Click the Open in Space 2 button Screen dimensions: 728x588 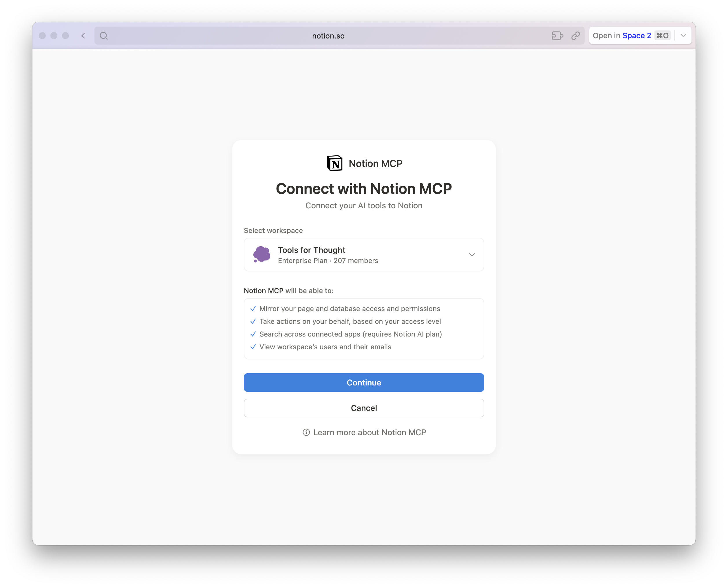click(623, 35)
